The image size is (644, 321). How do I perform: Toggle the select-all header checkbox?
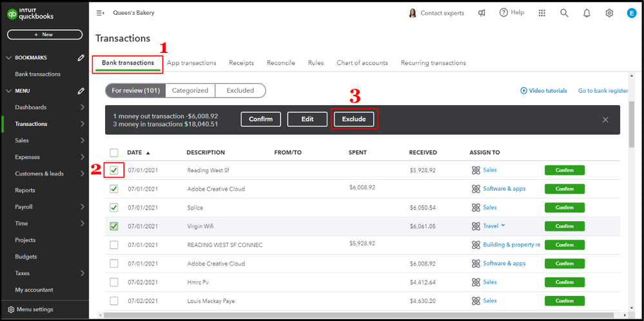click(114, 153)
